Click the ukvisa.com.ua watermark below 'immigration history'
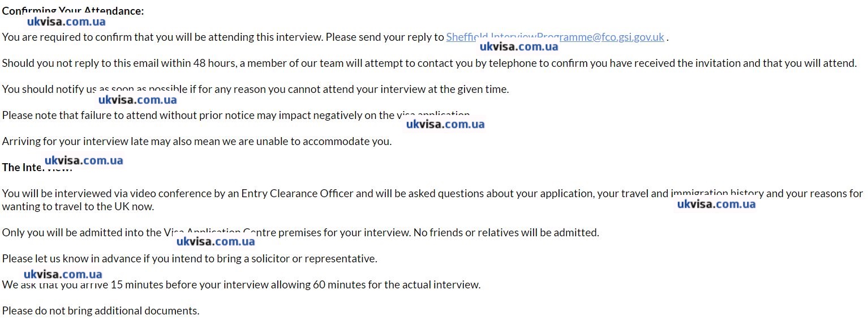868x319 pixels. pos(716,204)
